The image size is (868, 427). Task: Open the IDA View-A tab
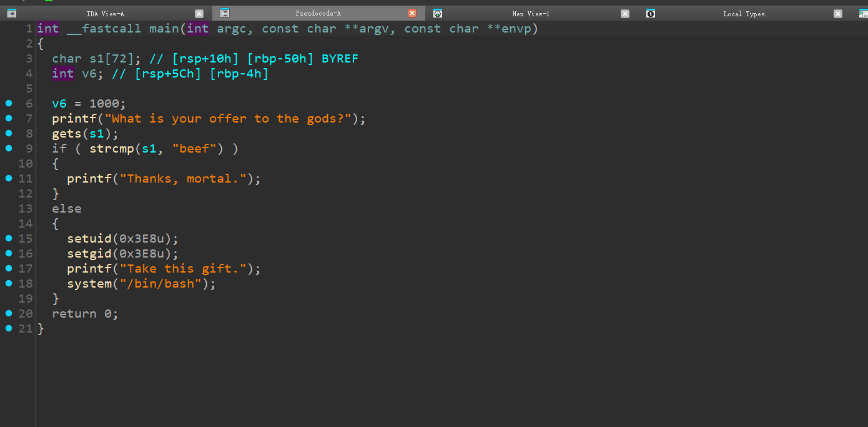105,13
